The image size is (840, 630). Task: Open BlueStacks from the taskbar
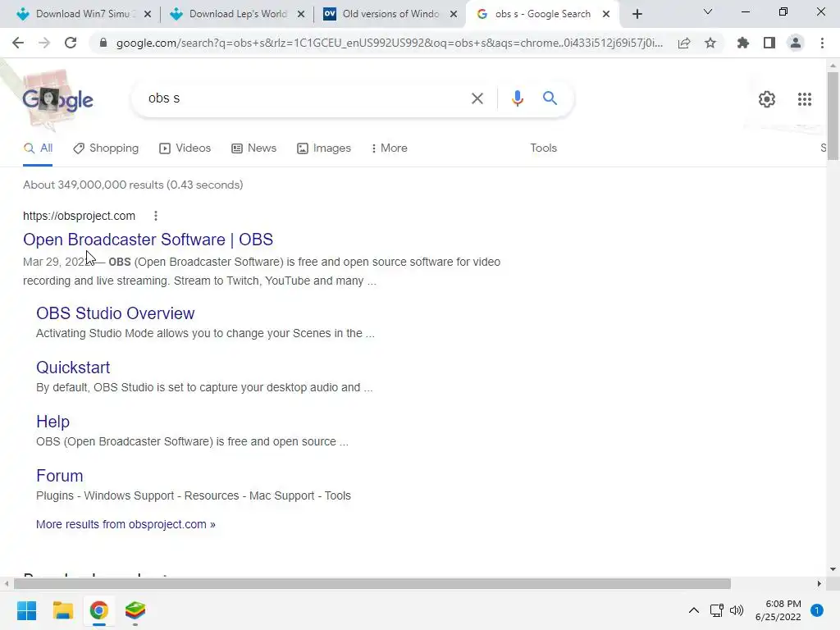[135, 610]
